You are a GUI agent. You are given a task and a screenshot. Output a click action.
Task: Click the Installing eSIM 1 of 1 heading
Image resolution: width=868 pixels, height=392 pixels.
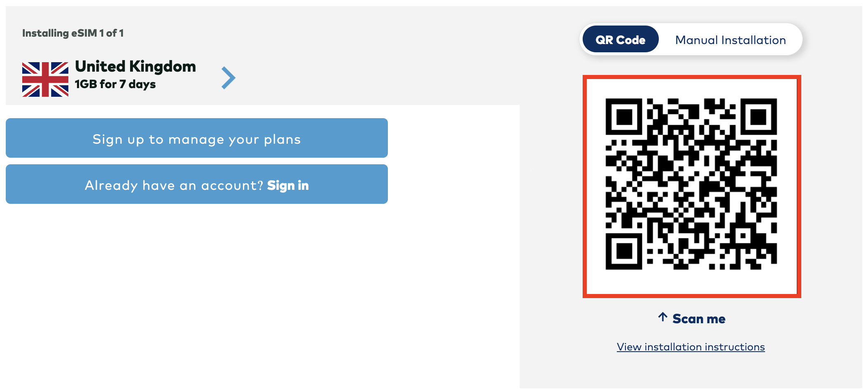(x=73, y=33)
